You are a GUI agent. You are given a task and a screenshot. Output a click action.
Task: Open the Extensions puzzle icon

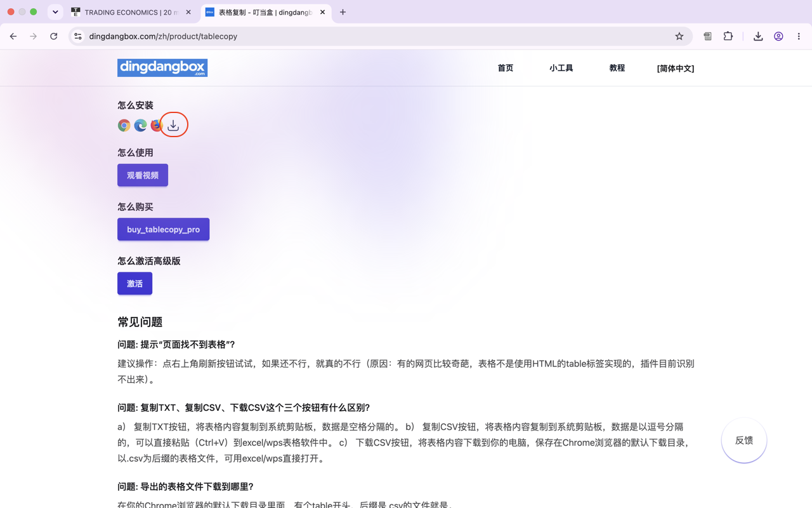tap(728, 36)
